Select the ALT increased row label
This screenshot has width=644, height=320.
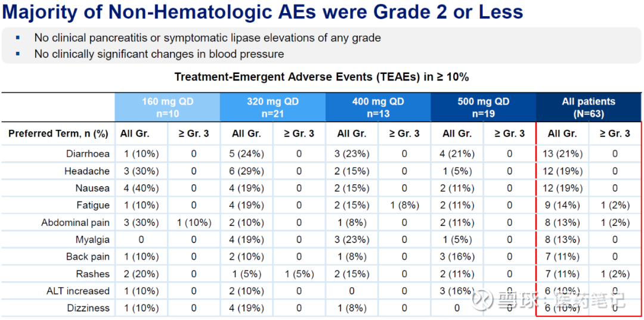(78, 291)
